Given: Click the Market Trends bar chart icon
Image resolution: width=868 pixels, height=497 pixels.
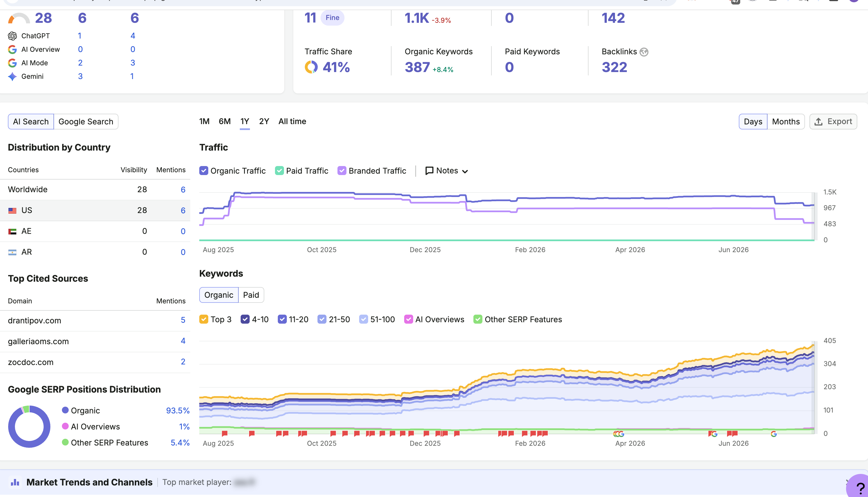Looking at the screenshot, I should tap(15, 482).
